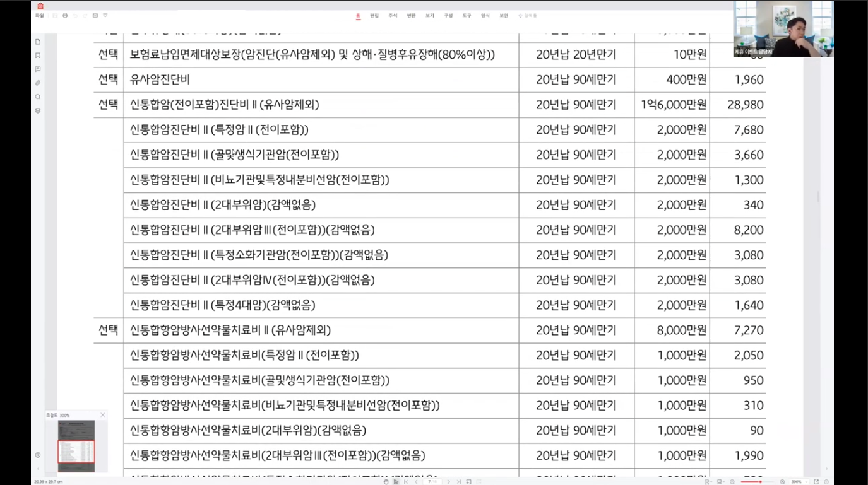This screenshot has height=485, width=868.
Task: Click the zoom out magnifier icon
Action: (732, 481)
